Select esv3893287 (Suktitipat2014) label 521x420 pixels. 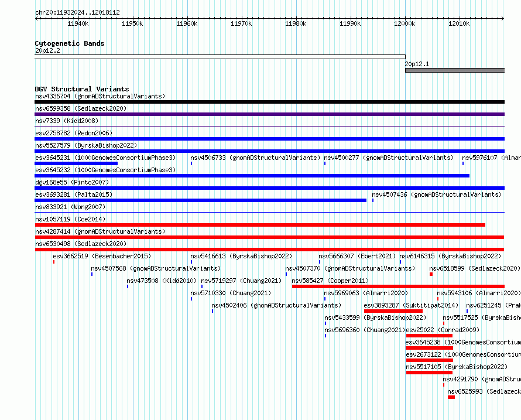411,306
